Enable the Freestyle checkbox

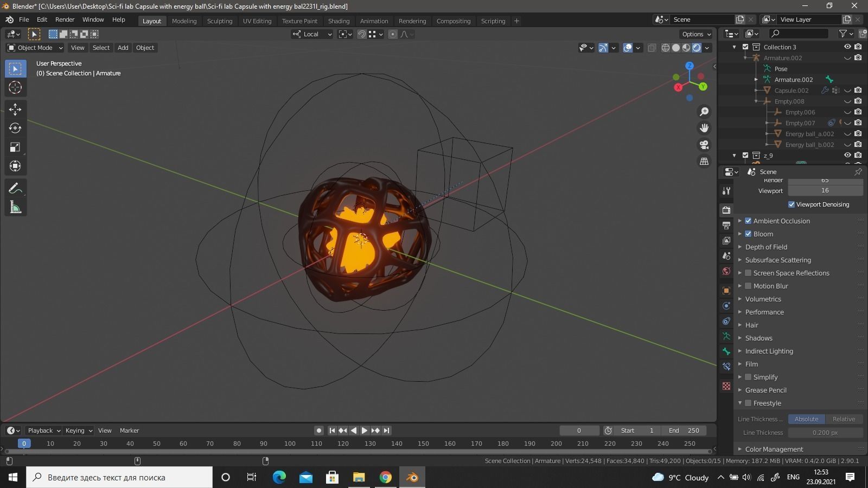[748, 403]
